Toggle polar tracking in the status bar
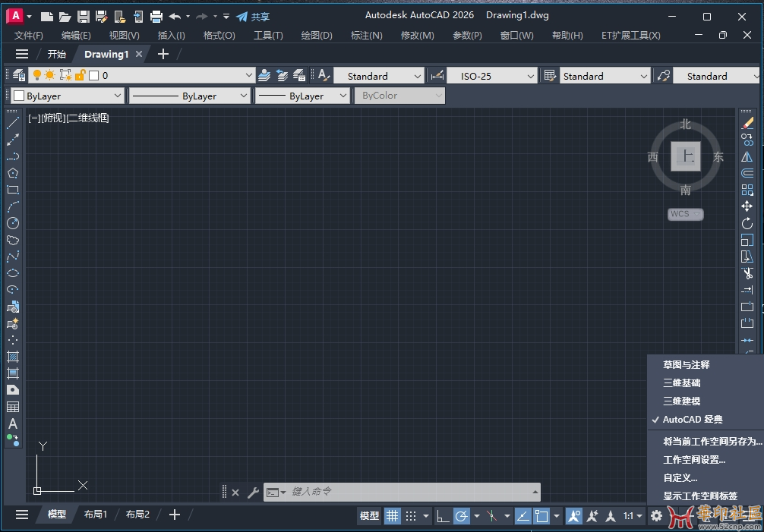Image resolution: width=764 pixels, height=532 pixels. [x=462, y=516]
